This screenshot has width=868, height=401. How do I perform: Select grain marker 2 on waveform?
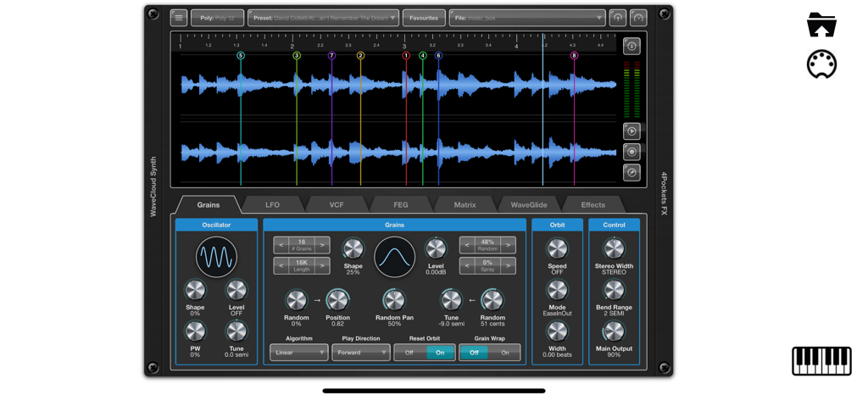pyautogui.click(x=360, y=55)
